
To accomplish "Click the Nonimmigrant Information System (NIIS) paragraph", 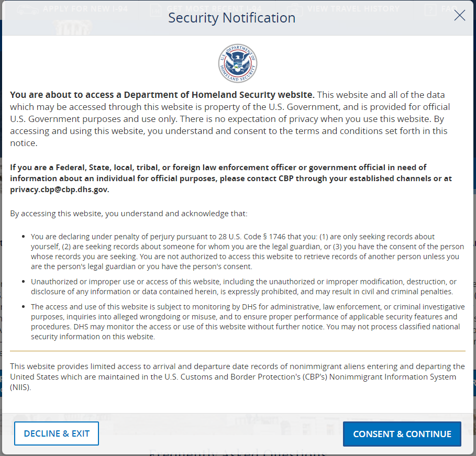I will point(237,376).
